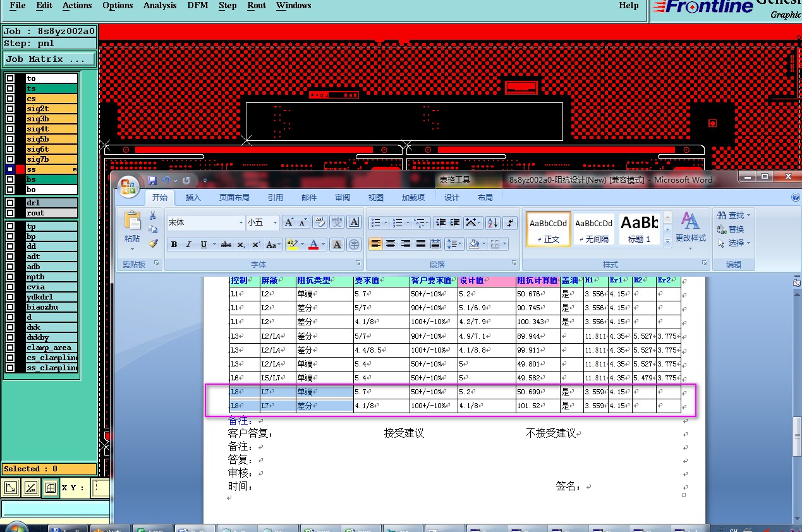
Task: Open font name dropdown showing 宋体
Action: tap(241, 222)
